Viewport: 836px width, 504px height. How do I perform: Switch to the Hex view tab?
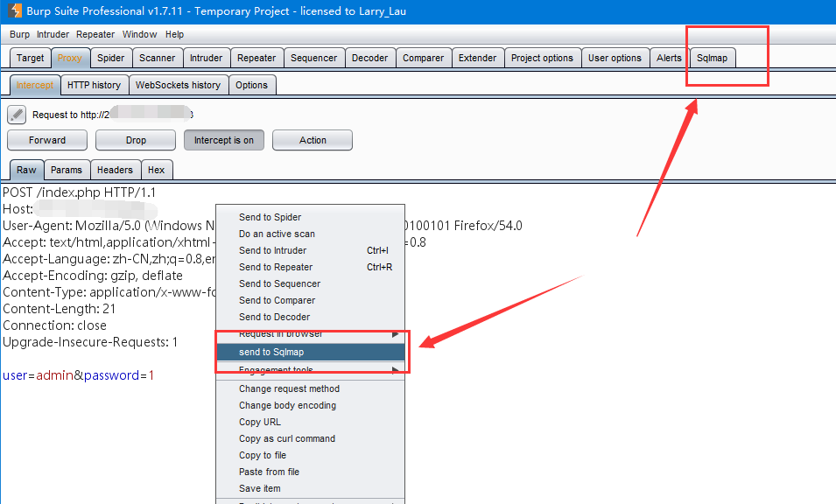(156, 170)
